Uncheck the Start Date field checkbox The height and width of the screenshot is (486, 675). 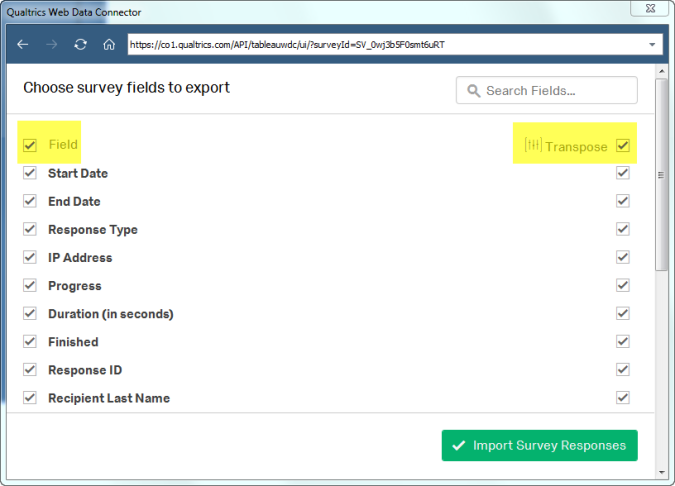30,173
